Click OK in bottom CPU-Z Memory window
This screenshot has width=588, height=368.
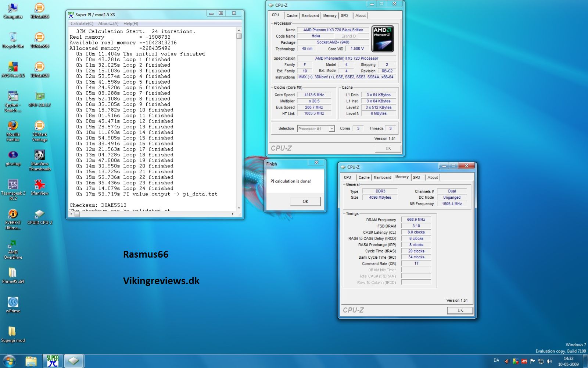coord(460,311)
